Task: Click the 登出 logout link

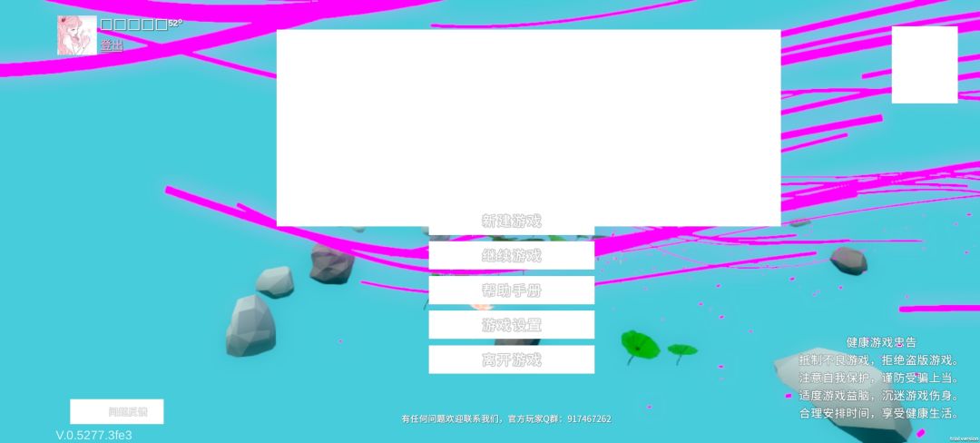Action: 112,45
